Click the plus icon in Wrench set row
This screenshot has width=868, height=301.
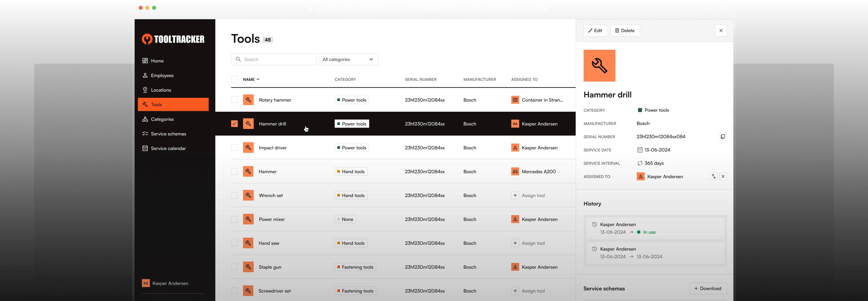[x=515, y=195]
